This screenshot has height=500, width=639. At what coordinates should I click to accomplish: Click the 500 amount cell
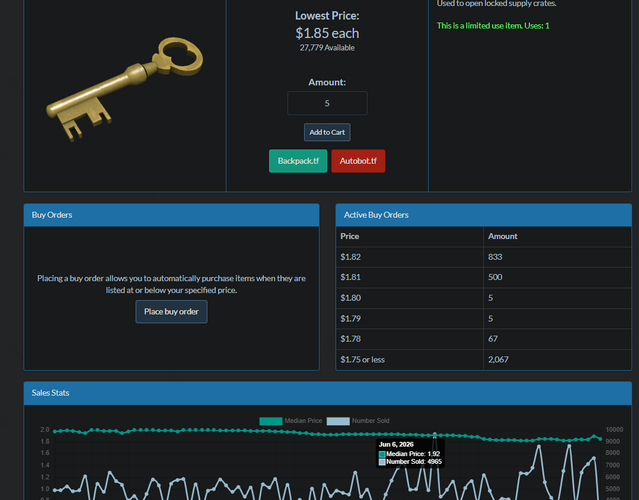pos(557,278)
